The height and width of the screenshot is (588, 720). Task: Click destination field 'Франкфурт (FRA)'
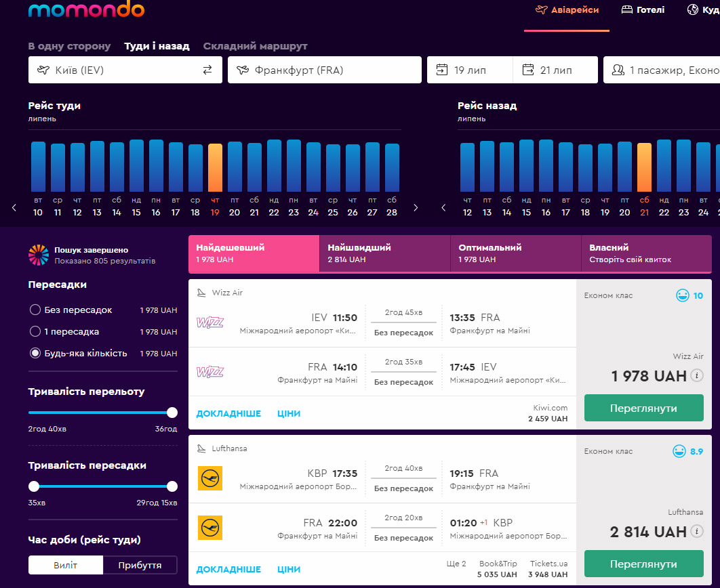[x=325, y=70]
